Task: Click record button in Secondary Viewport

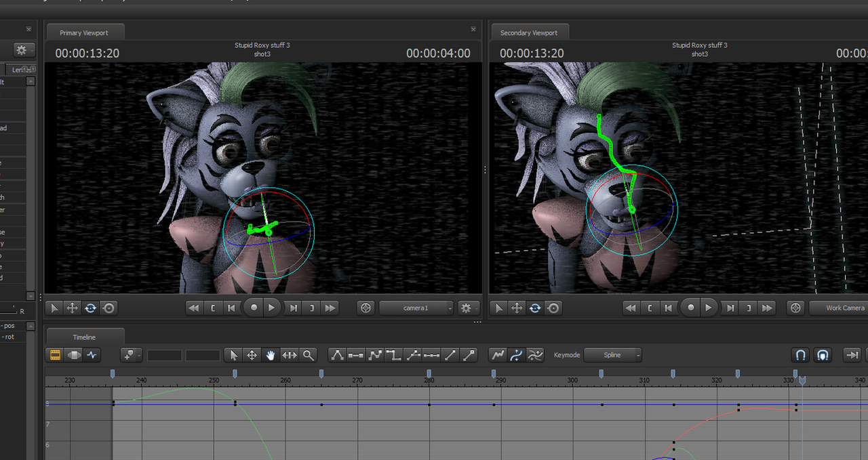Action: [690, 308]
